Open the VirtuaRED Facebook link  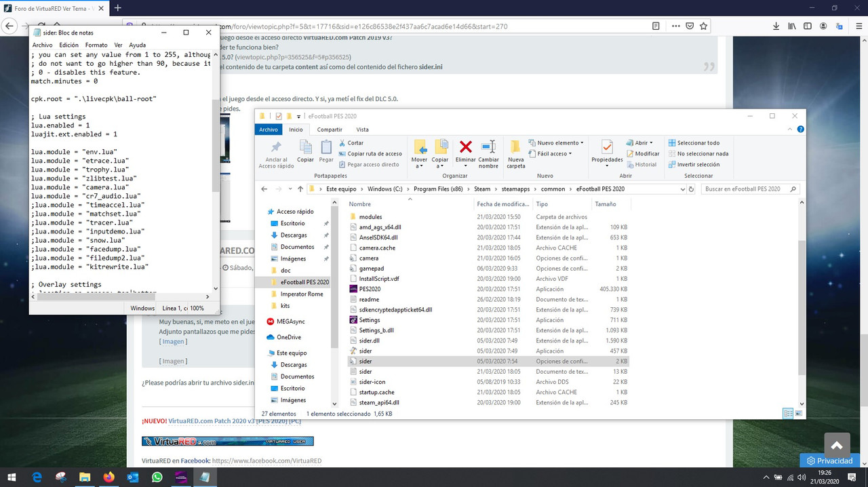point(267,461)
